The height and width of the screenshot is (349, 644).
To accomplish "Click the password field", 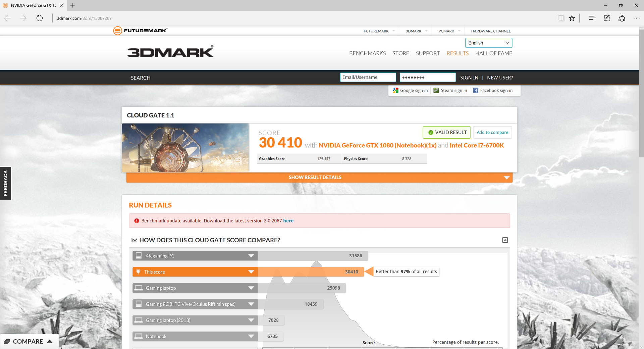I will click(428, 77).
